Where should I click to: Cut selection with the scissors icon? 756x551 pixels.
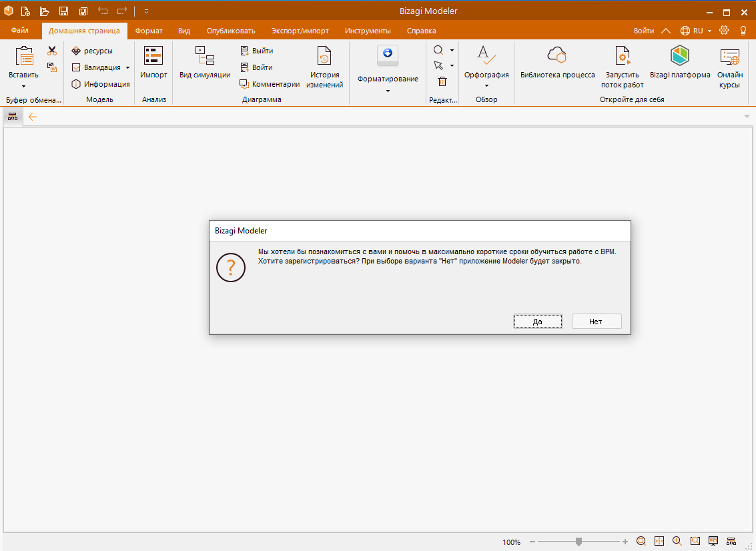click(52, 51)
